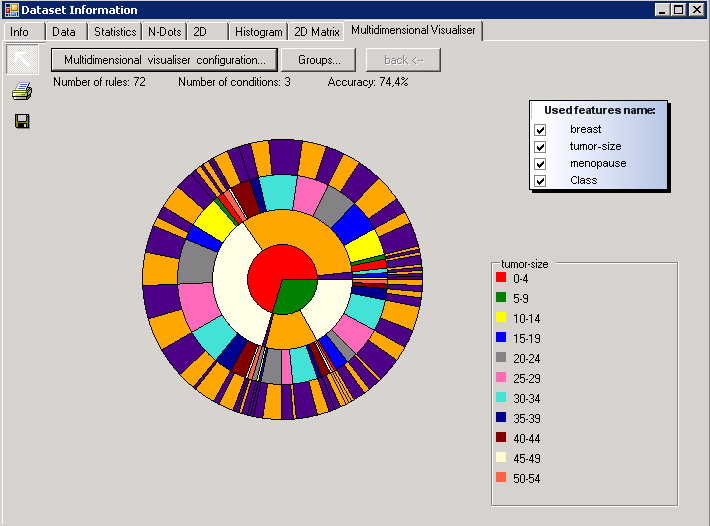Click 'Accuracy: 74,4%' text

coord(368,82)
